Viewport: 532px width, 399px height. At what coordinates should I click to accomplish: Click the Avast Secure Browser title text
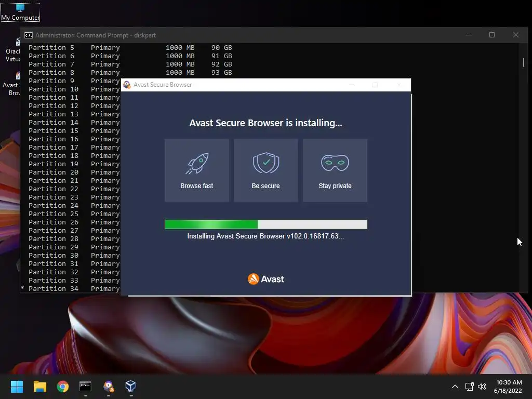[163, 85]
